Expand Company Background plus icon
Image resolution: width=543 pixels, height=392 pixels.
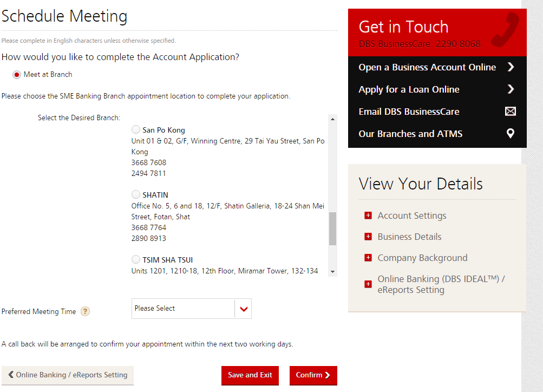coord(368,258)
